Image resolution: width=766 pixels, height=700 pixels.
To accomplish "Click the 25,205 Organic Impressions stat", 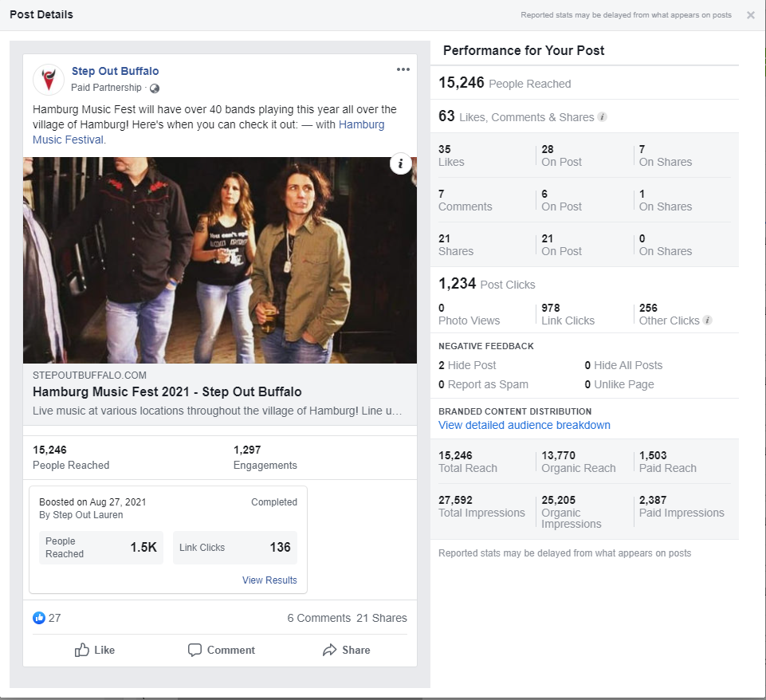I will (x=571, y=512).
